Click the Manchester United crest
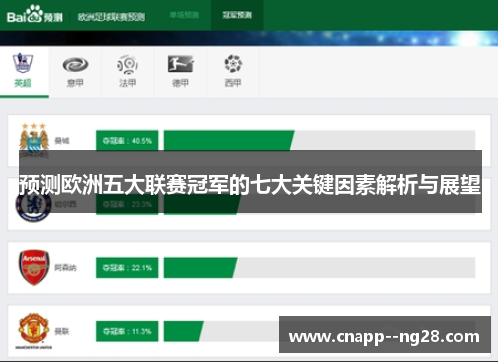 34,330
